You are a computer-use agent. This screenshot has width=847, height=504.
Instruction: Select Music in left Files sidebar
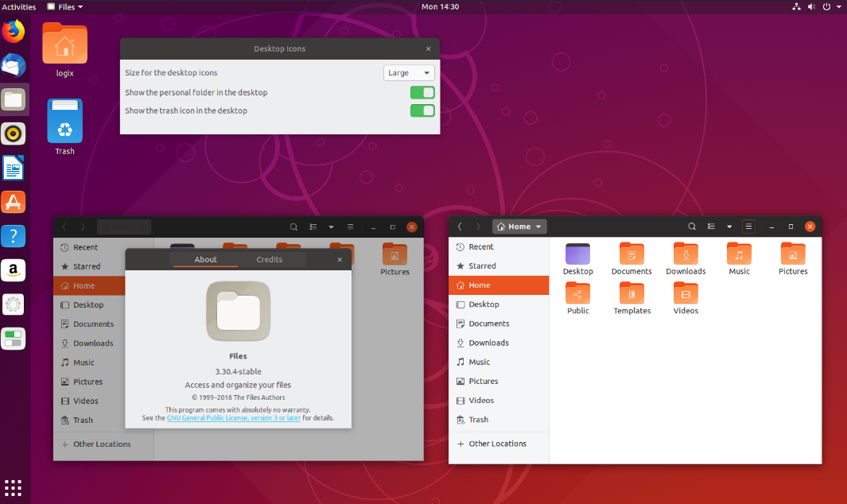point(90,362)
